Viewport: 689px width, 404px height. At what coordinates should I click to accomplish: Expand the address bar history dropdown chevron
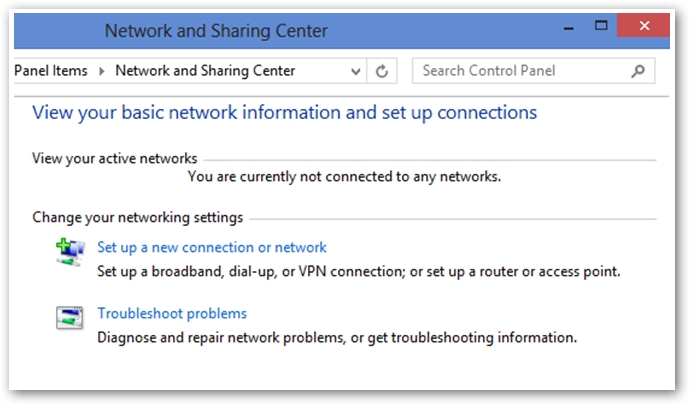355,71
